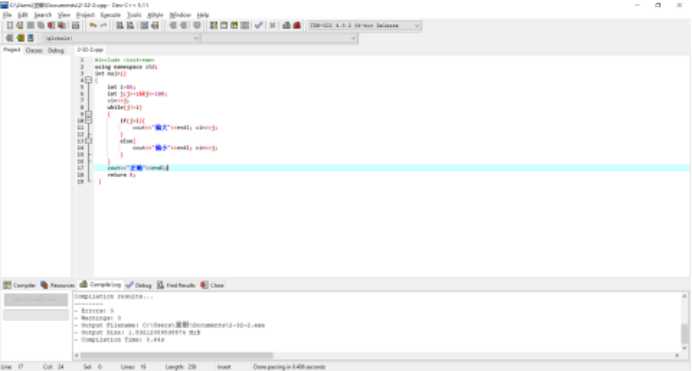This screenshot has width=692, height=371.
Task: Save the current file via toolbar
Action: (x=30, y=26)
